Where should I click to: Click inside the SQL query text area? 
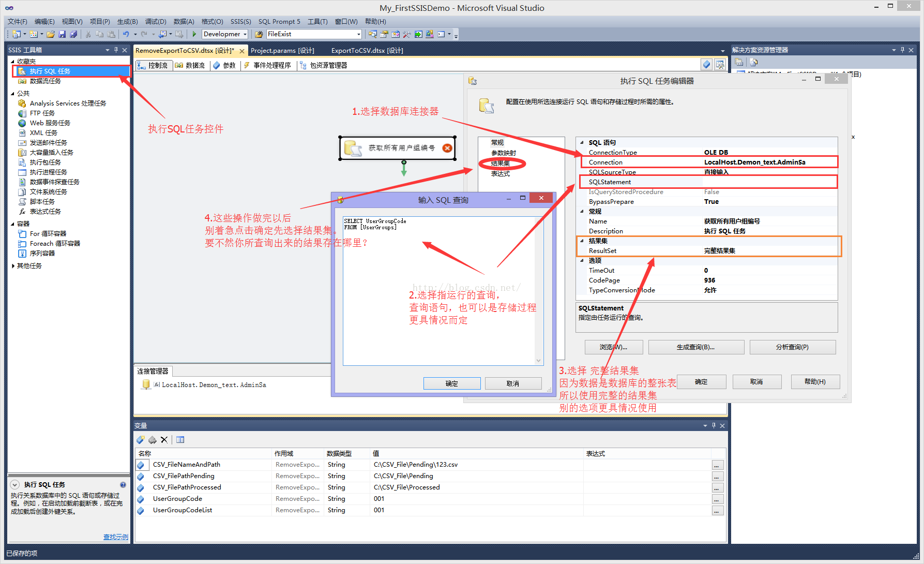[439, 291]
